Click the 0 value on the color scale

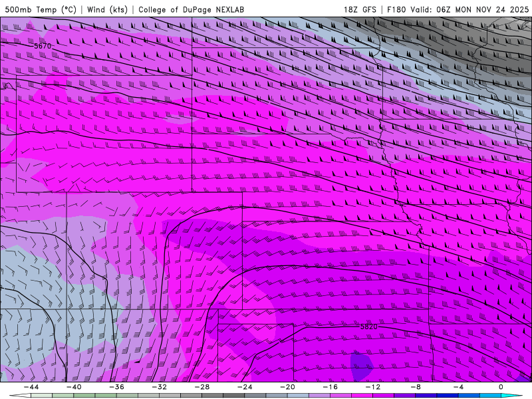[501, 387]
